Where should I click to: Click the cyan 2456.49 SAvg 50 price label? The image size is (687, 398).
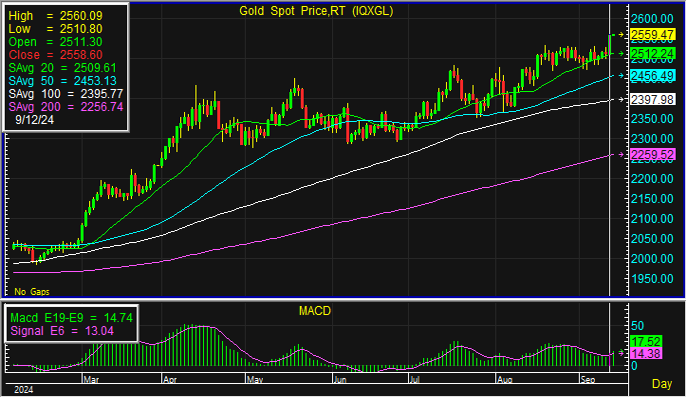pos(652,76)
